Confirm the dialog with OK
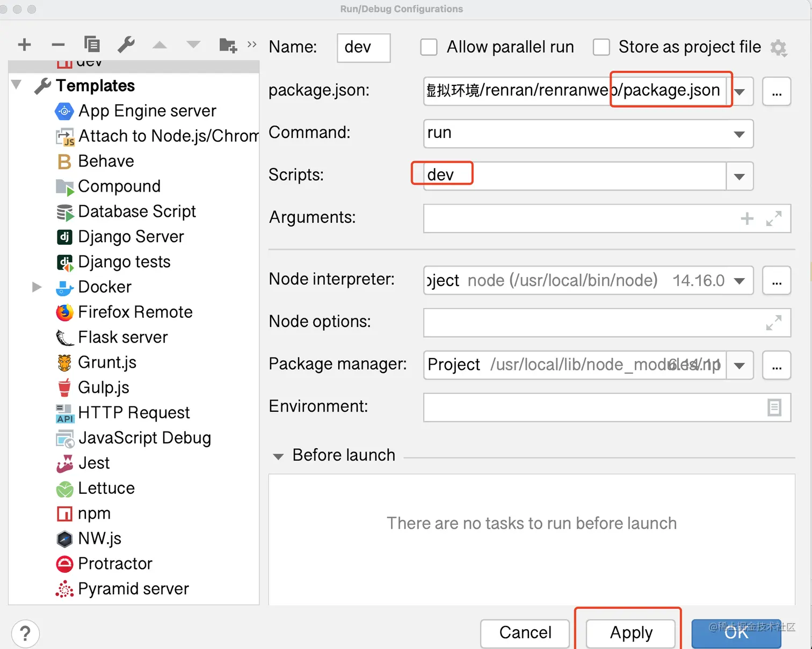 (736, 633)
